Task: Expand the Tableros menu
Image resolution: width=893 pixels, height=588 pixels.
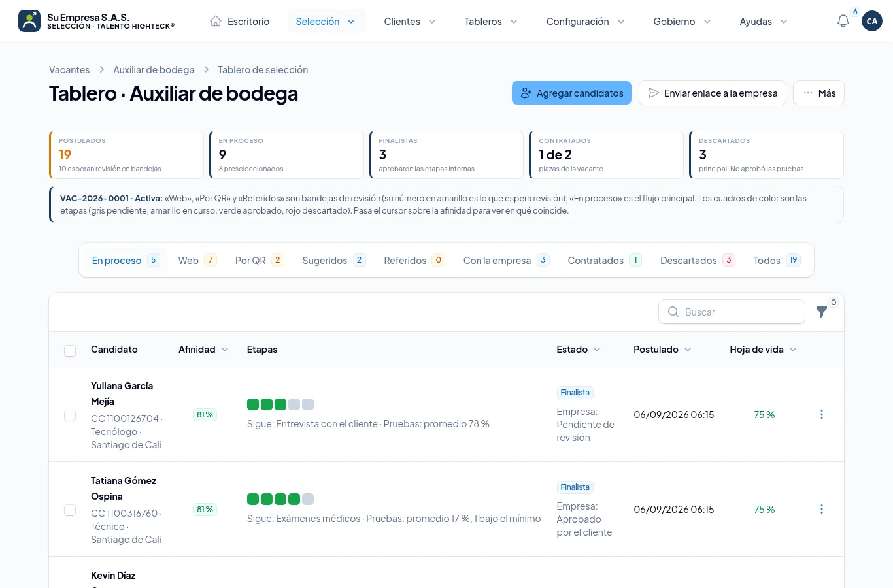Action: 491,21
